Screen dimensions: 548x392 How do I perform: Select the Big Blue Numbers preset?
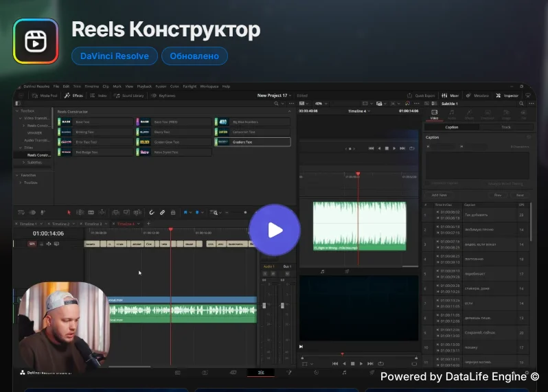pyautogui.click(x=252, y=122)
